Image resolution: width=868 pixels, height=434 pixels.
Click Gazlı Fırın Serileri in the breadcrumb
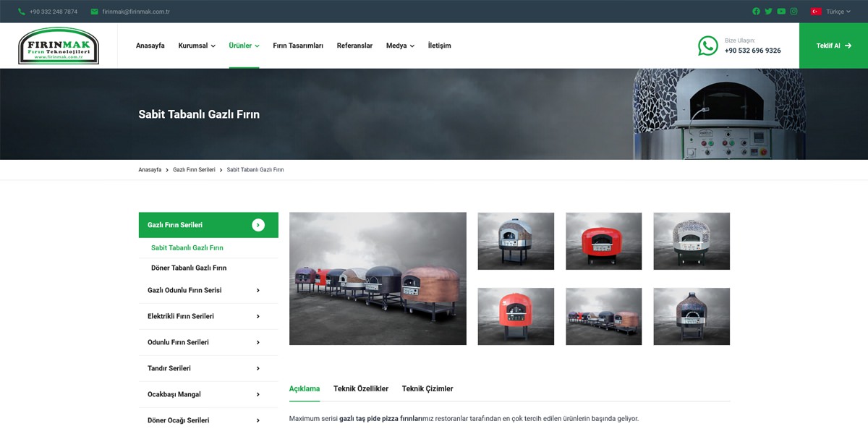pyautogui.click(x=194, y=169)
